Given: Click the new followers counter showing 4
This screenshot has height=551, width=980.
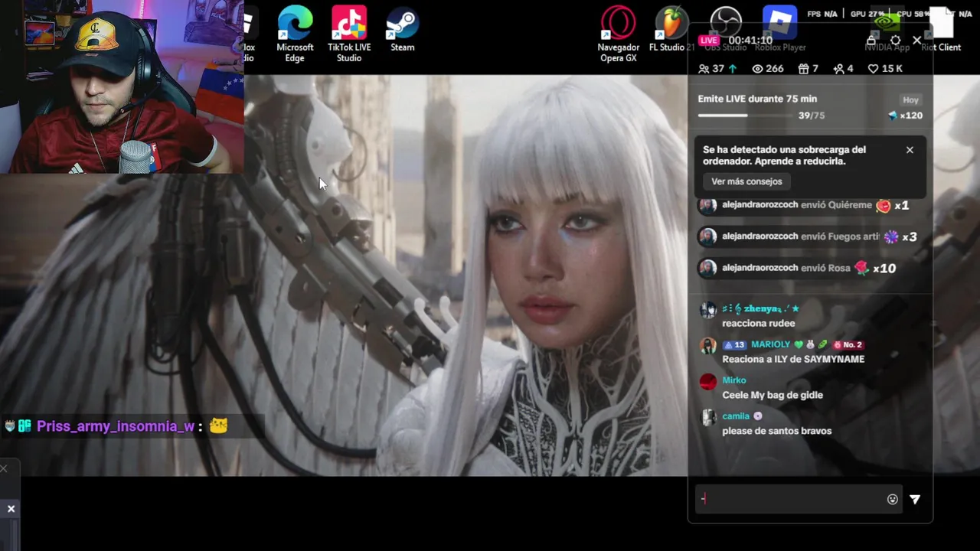Looking at the screenshot, I should (x=843, y=69).
